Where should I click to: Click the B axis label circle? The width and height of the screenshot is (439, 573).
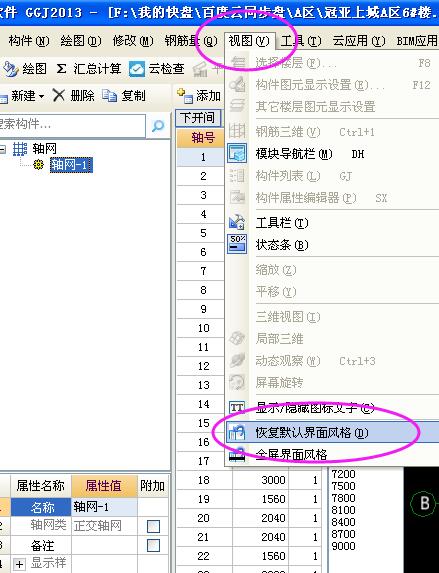(x=424, y=503)
